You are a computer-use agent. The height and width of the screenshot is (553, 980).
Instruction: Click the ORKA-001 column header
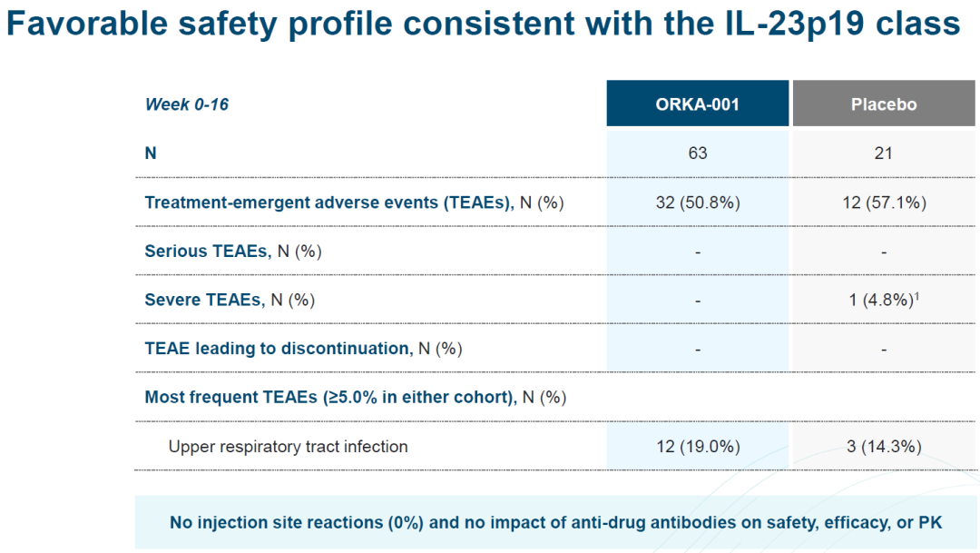point(697,104)
